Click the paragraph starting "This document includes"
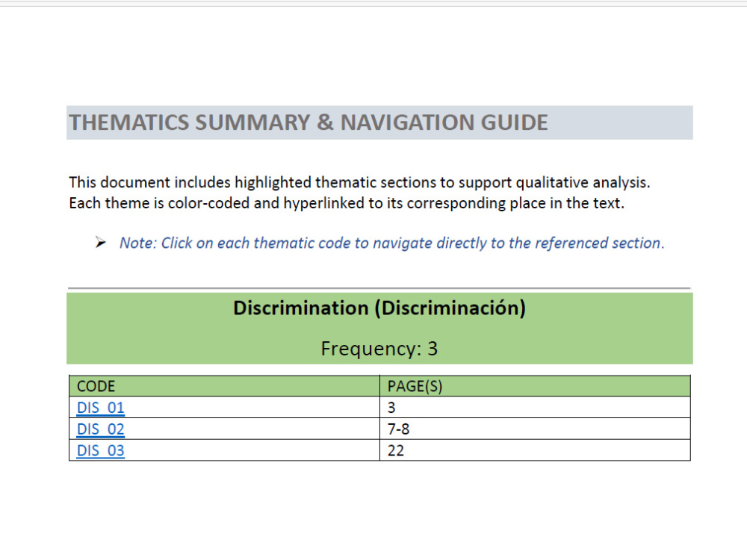This screenshot has height=560, width=747. pos(360,193)
